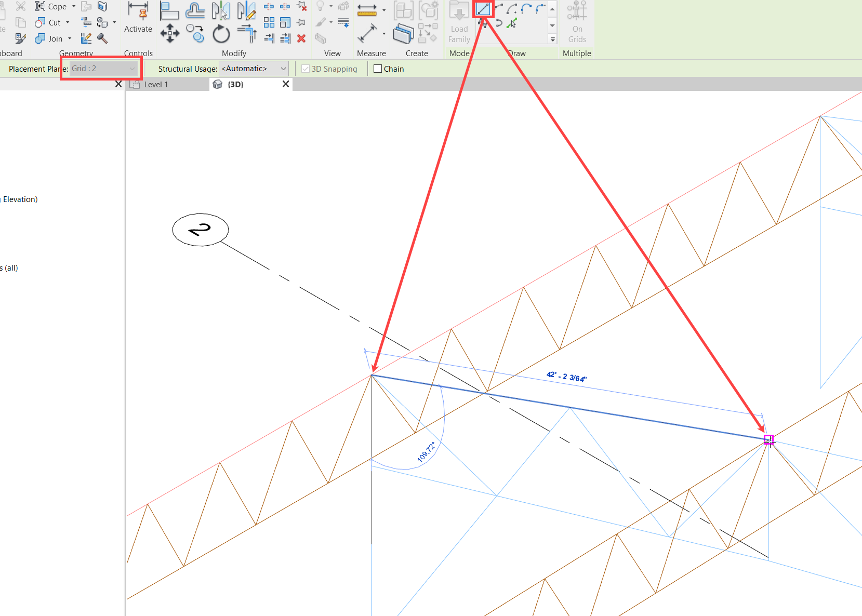This screenshot has height=616, width=862.
Task: Open the Structural Usage dropdown
Action: tap(283, 68)
